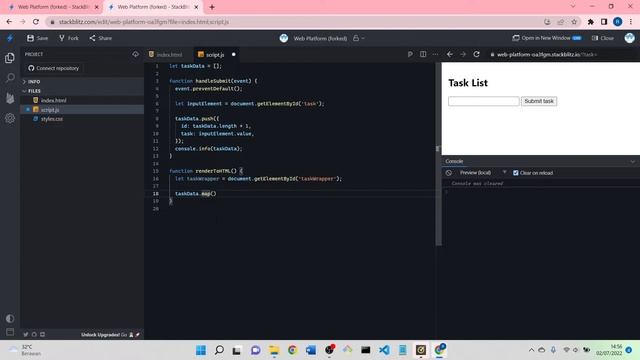Screen dimensions: 640x360
Task: Open File Explorer from the taskbar
Action: point(274,350)
